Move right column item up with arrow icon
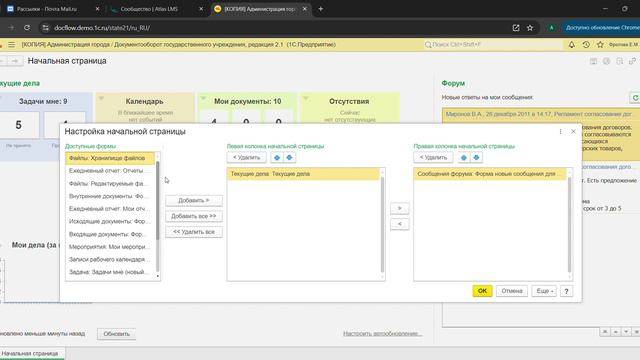Screen dimensions: 640x360 pos(463,158)
